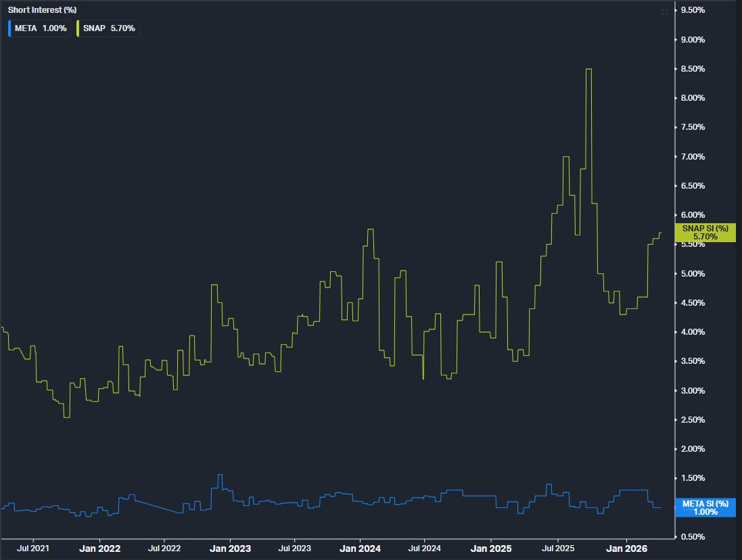Toggle the SNAP 5.70% legend chip
The height and width of the screenshot is (560, 742).
pyautogui.click(x=108, y=28)
